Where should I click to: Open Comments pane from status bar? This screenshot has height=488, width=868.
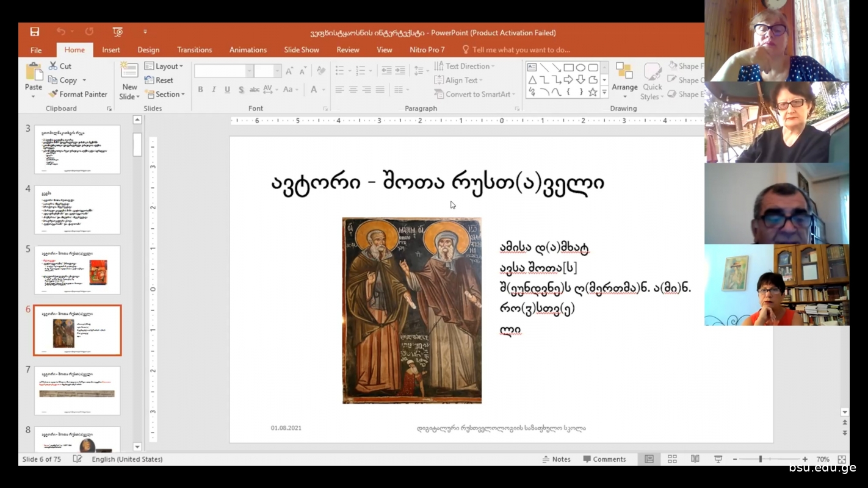[604, 459]
